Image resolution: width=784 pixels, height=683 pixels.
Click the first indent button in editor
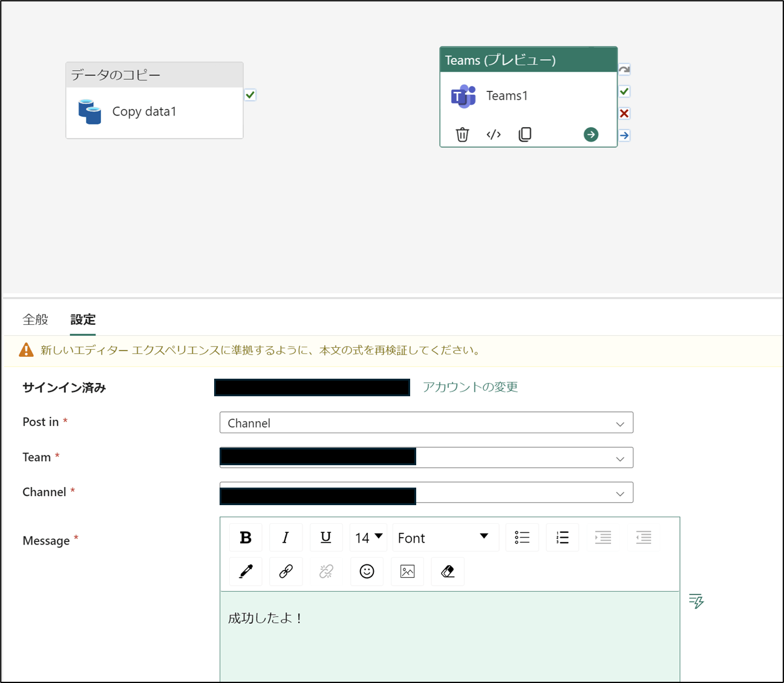(603, 537)
